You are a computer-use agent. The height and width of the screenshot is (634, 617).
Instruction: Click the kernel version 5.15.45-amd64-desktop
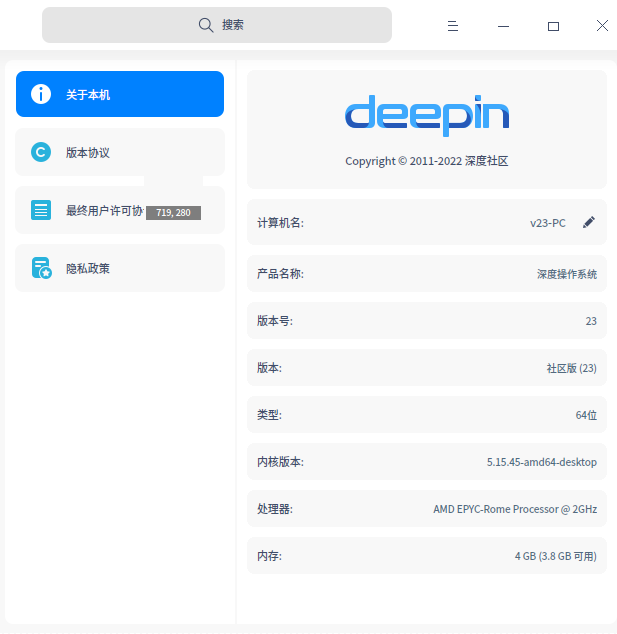(x=542, y=462)
